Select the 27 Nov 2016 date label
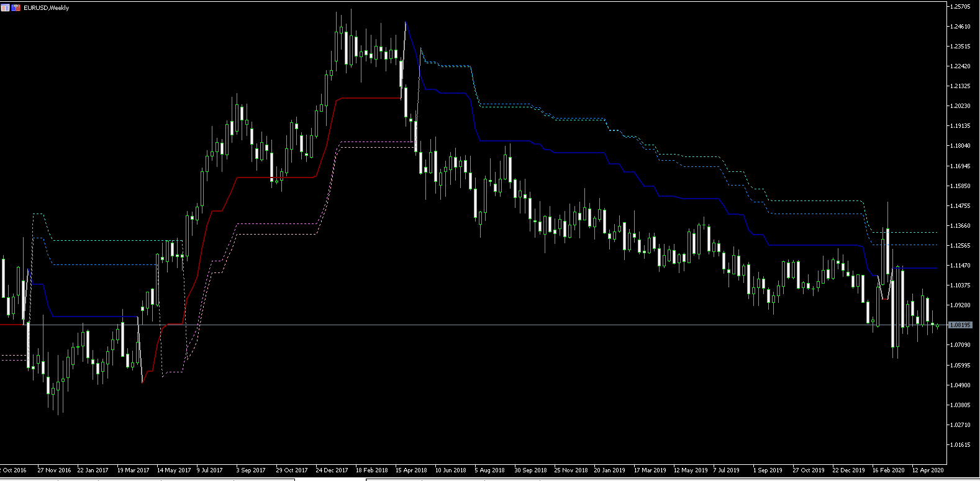 54,470
